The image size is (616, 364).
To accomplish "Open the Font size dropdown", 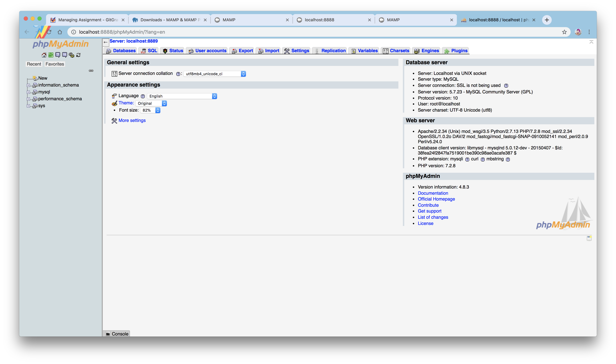I will [x=150, y=110].
